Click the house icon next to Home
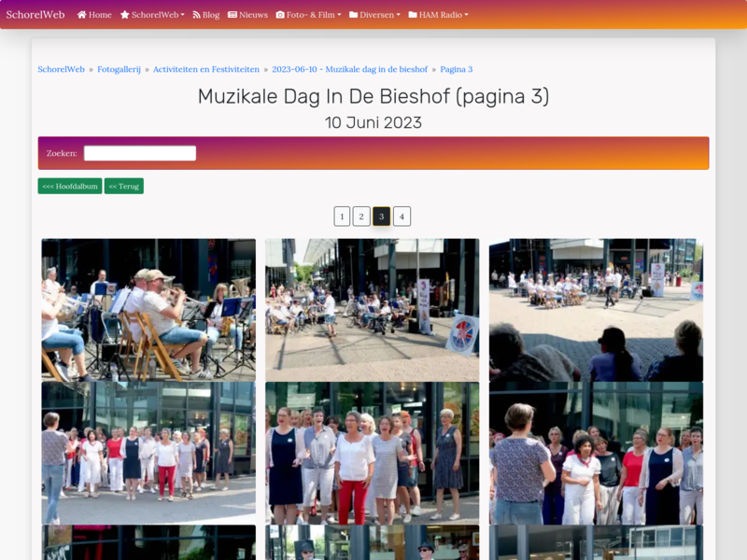The width and height of the screenshot is (747, 560). tap(81, 15)
